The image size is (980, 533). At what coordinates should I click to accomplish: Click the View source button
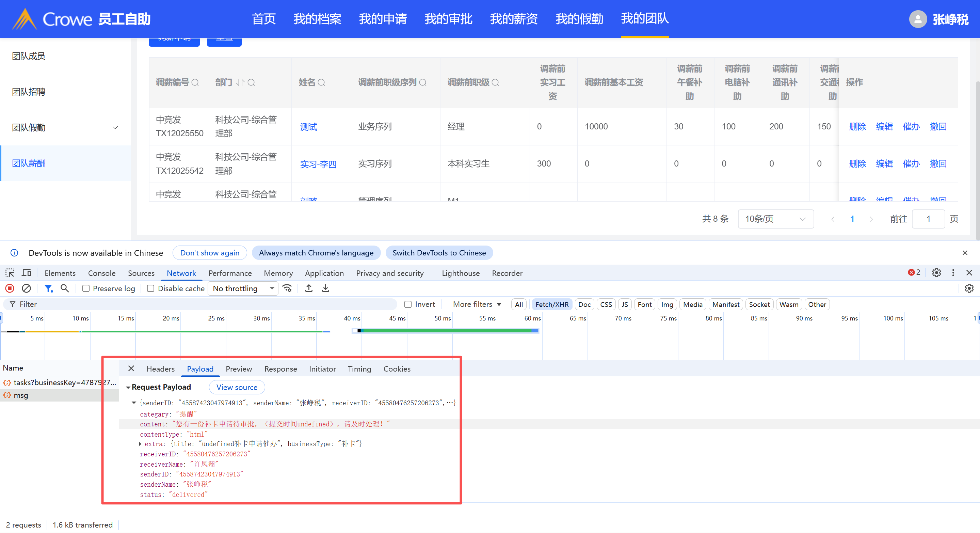pos(236,387)
